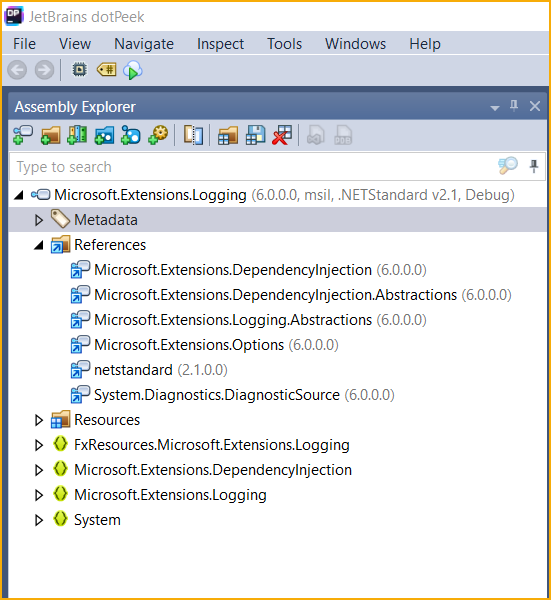Image resolution: width=551 pixels, height=600 pixels.
Task: Start the symbol server cloud icon
Action: coord(133,70)
